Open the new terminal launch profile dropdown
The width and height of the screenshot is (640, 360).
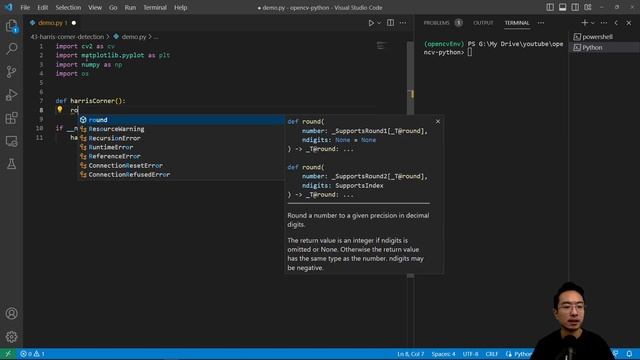(x=593, y=23)
